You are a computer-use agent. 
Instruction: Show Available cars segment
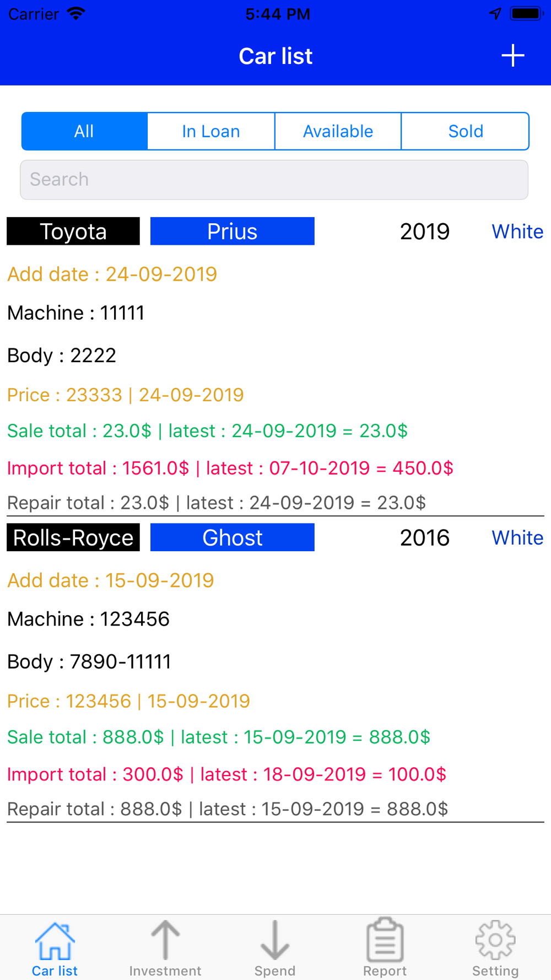tap(338, 131)
